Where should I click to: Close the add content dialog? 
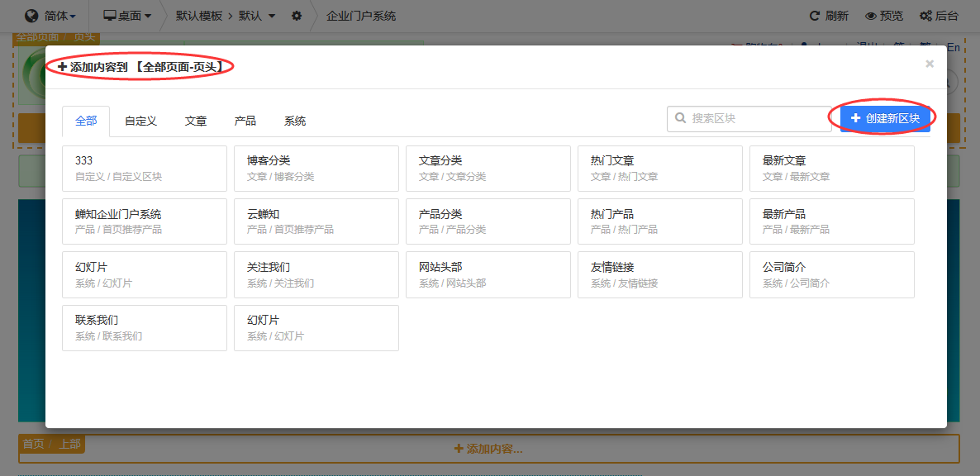pyautogui.click(x=930, y=64)
